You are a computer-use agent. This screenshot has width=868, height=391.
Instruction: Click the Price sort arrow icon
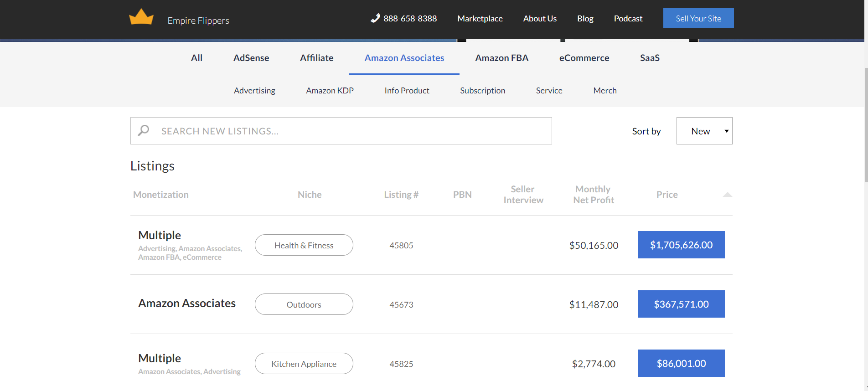point(727,195)
